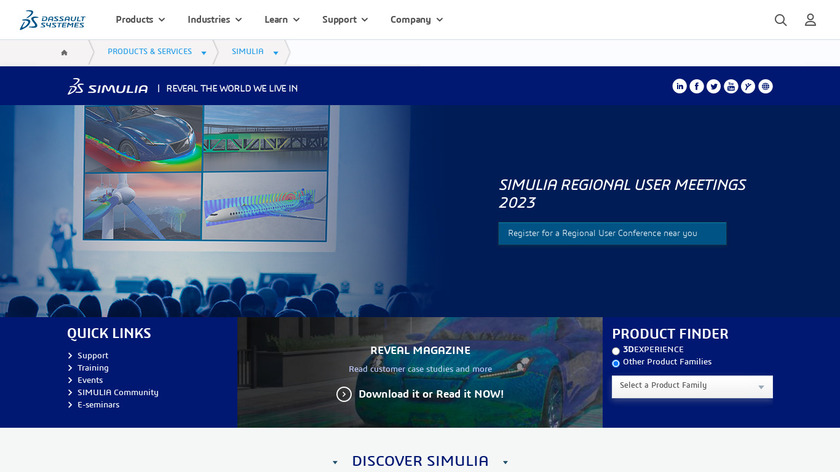The image size is (840, 472).
Task: Click the bridge simulation image
Action: pyautogui.click(x=266, y=138)
